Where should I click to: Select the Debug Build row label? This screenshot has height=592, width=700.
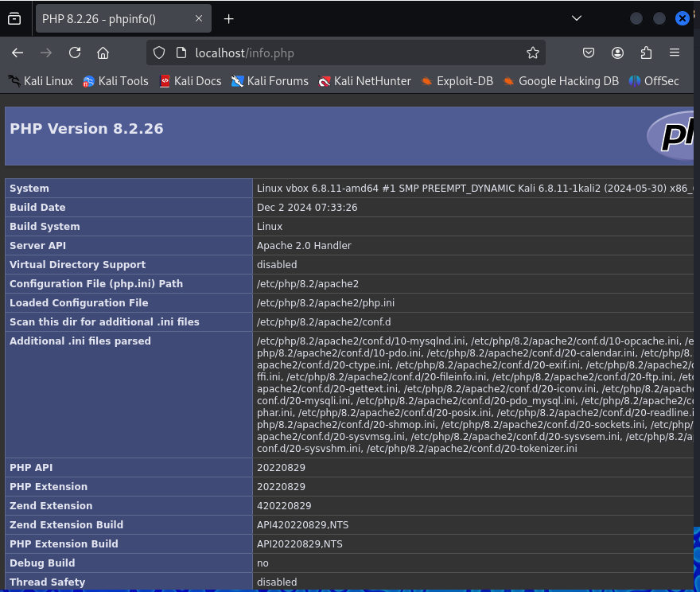point(42,563)
